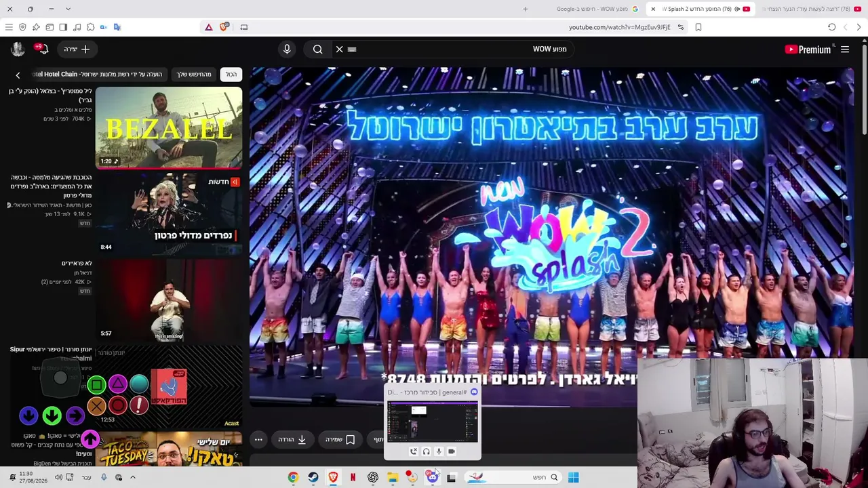The width and height of the screenshot is (868, 488).
Task: Bookmark this page in address bar
Action: pyautogui.click(x=698, y=27)
